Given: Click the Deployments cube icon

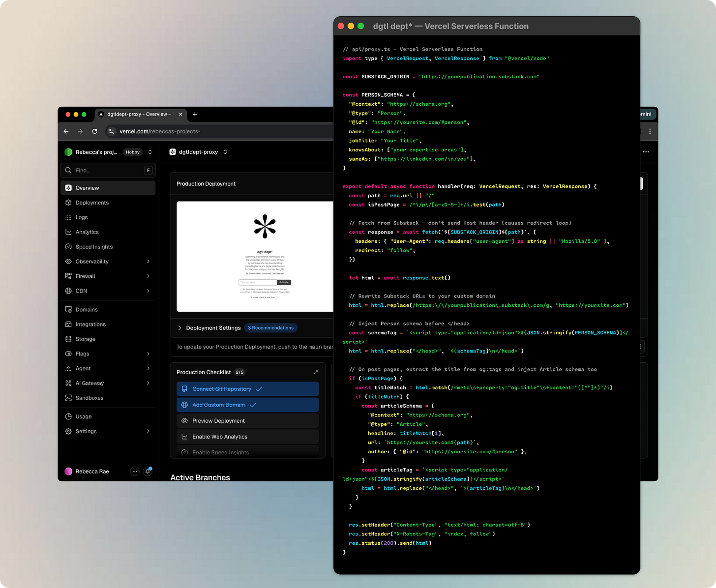Looking at the screenshot, I should [68, 203].
